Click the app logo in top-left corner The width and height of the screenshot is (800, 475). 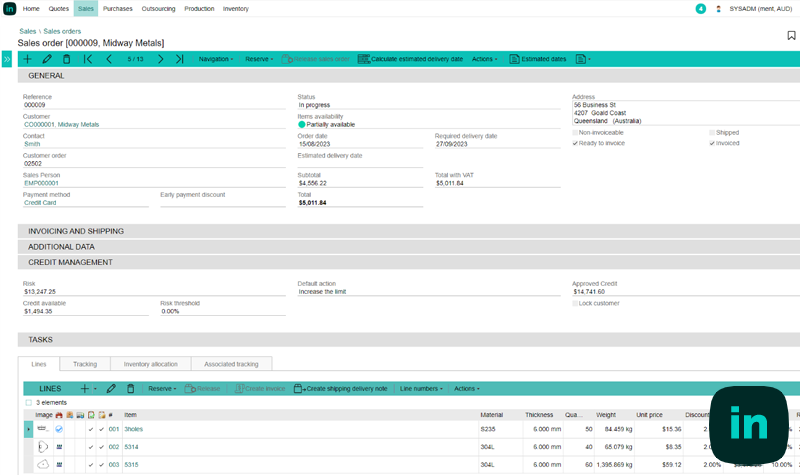pyautogui.click(x=10, y=9)
